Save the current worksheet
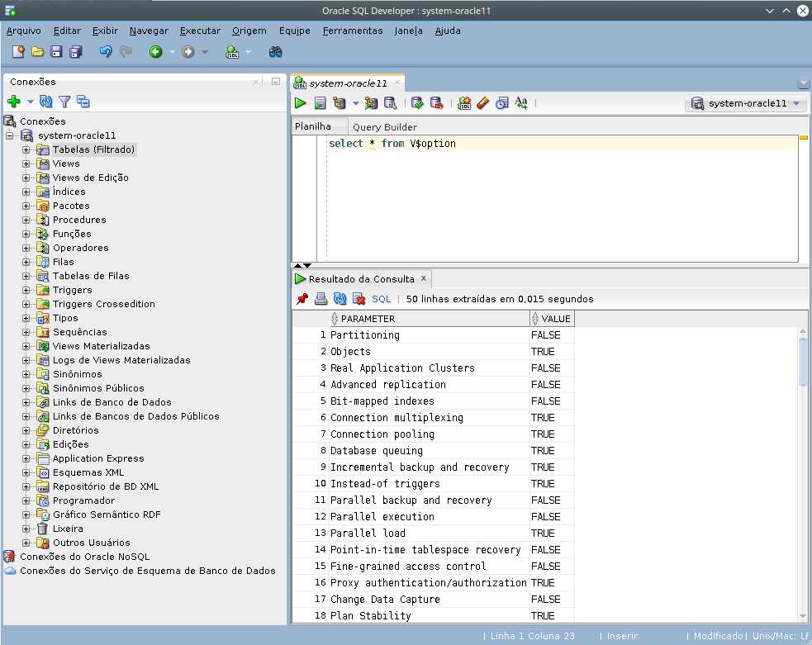Screen dimensions: 812x645 (56, 51)
